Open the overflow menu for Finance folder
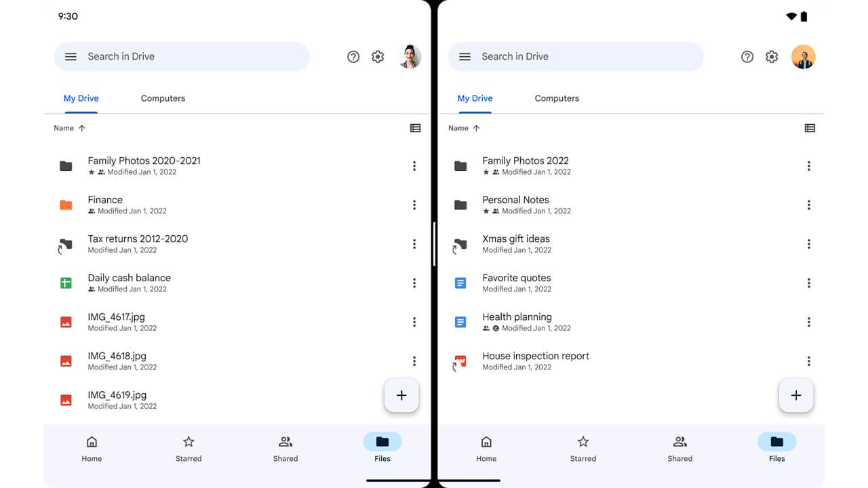Viewport: 868px width, 488px height. (414, 205)
